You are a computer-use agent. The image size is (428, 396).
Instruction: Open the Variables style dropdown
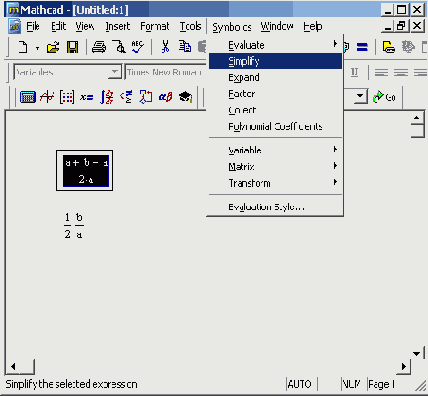click(114, 72)
